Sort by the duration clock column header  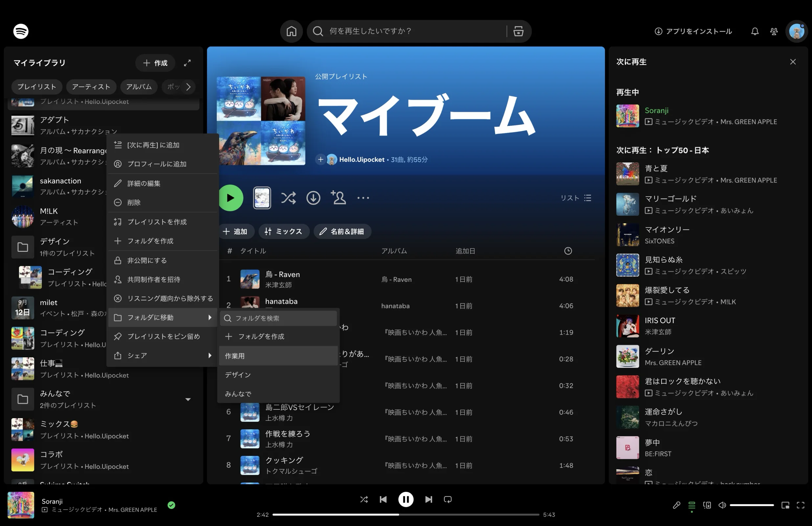[568, 251]
